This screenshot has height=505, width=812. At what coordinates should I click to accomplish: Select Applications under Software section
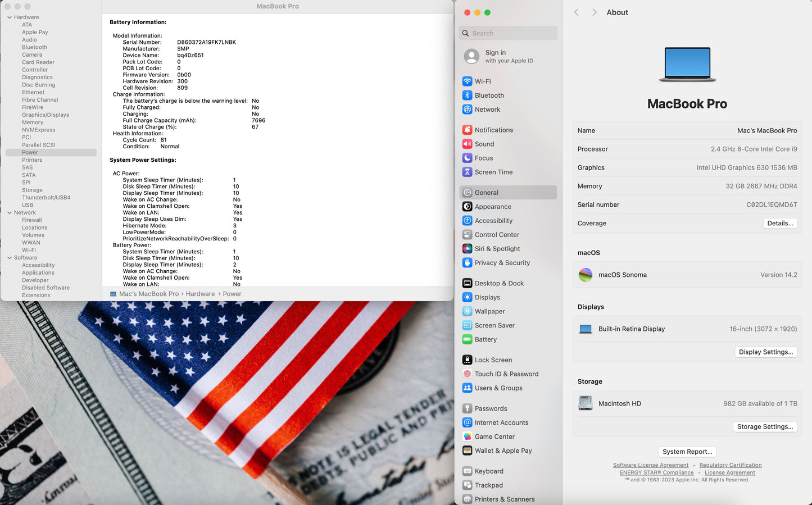pos(38,273)
